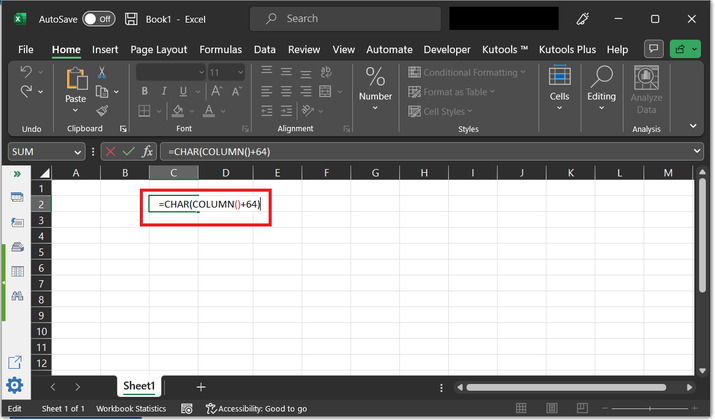Open the Kutools Plus tab
The height and width of the screenshot is (420, 715).
point(567,49)
